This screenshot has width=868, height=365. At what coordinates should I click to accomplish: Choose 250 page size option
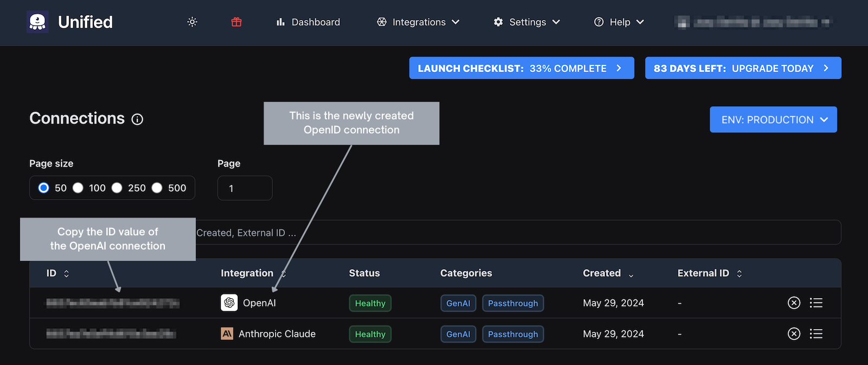click(117, 188)
